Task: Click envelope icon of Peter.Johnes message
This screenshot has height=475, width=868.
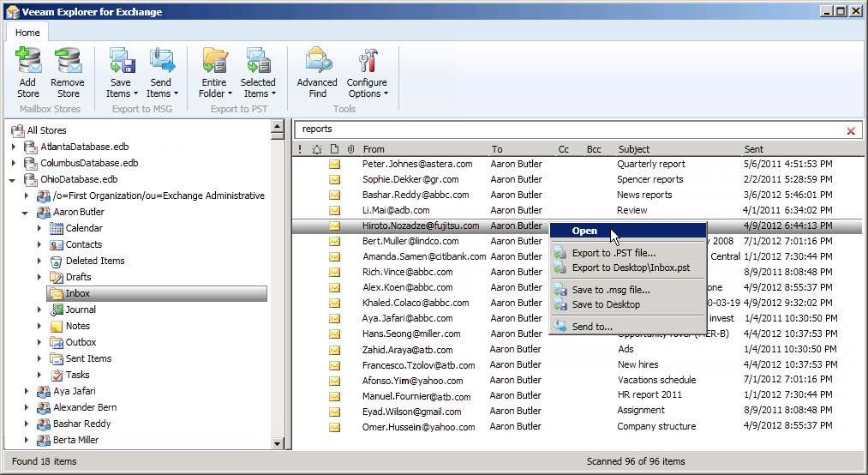Action: click(x=334, y=164)
